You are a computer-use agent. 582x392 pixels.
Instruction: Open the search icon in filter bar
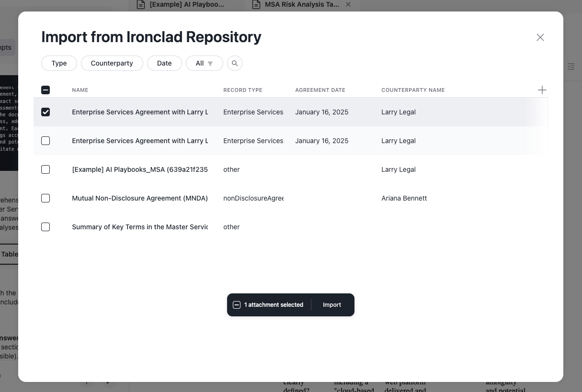pyautogui.click(x=234, y=63)
